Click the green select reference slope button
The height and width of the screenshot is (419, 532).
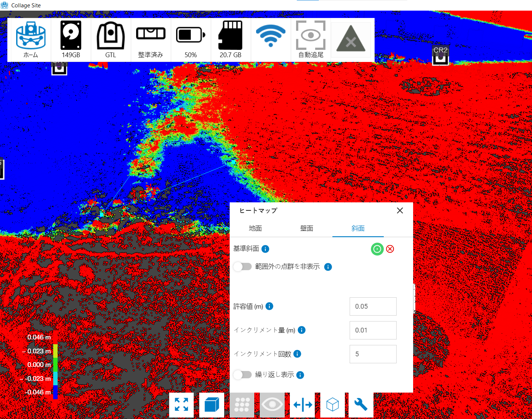coord(377,249)
